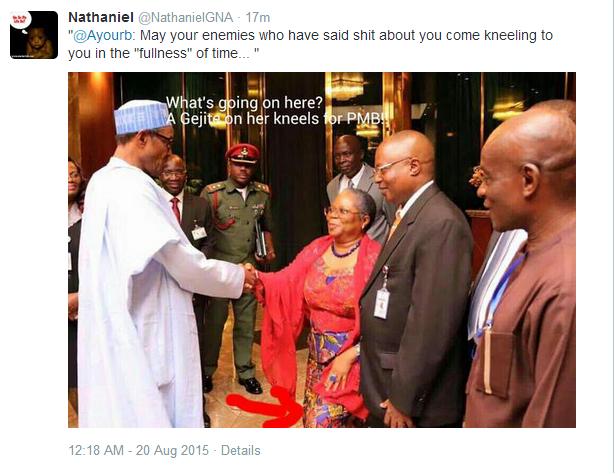
Task: Click the blue striped cap in the photo
Action: [142, 116]
